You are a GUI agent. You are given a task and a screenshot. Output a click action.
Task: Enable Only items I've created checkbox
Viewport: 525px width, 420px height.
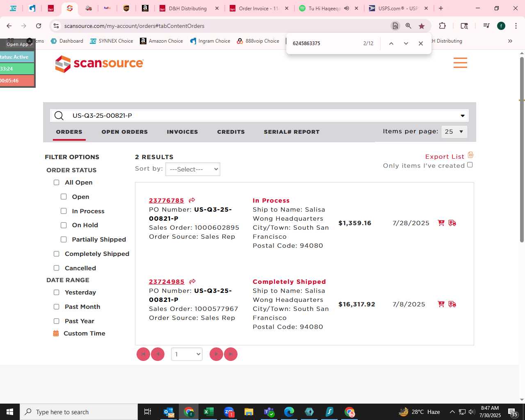point(470,165)
